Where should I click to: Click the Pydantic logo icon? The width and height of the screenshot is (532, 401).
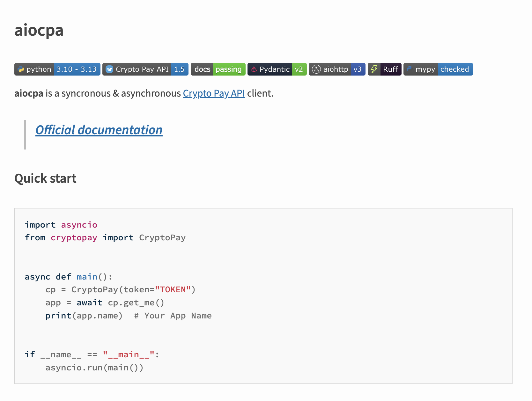pyautogui.click(x=254, y=69)
